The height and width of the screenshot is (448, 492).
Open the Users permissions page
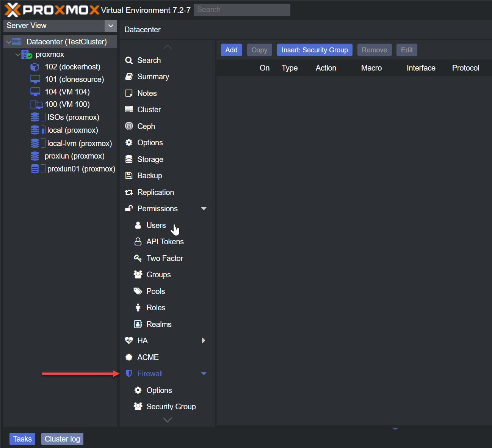click(156, 225)
